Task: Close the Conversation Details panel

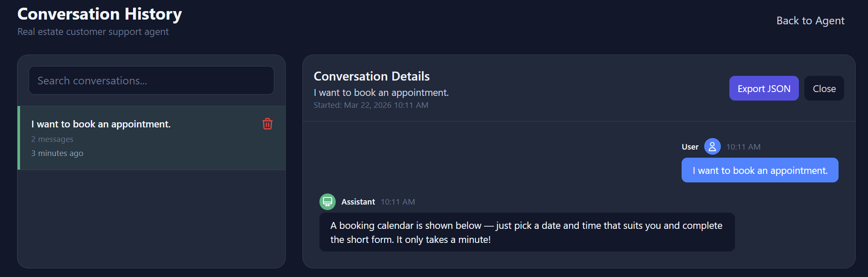Action: 824,88
